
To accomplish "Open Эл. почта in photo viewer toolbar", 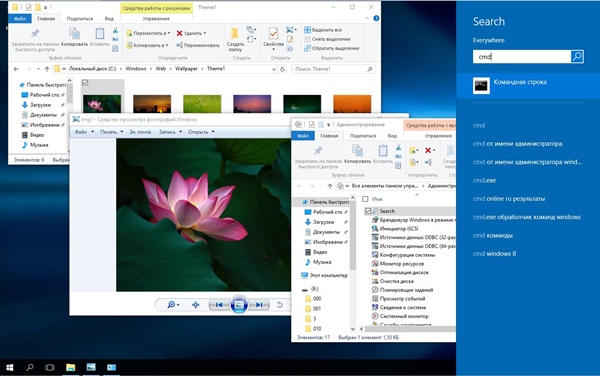I will click(140, 132).
